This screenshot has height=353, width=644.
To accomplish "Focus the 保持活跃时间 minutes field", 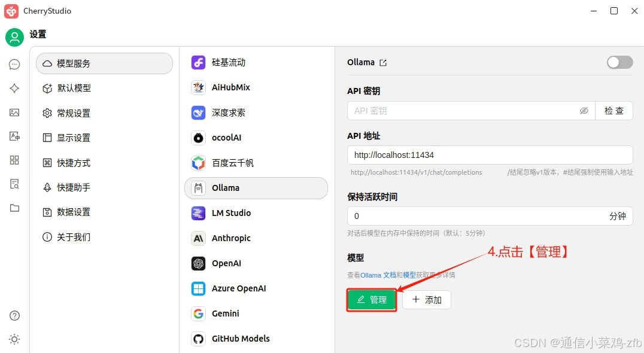I will pyautogui.click(x=490, y=217).
